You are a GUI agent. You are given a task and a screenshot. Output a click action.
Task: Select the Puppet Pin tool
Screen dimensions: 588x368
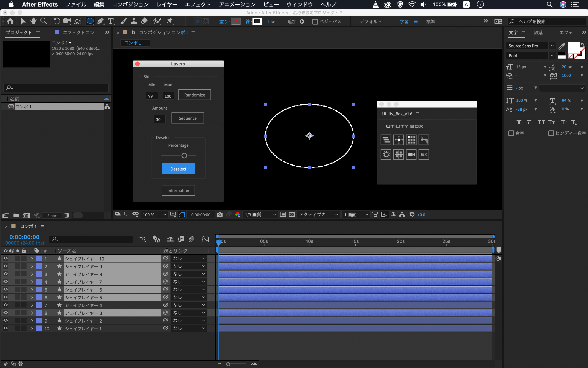coord(170,21)
